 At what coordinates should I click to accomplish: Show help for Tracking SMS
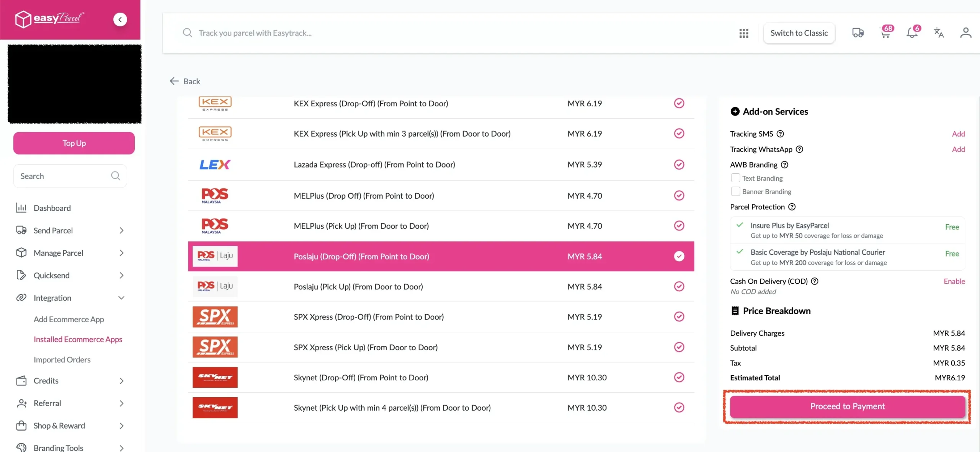(x=780, y=134)
